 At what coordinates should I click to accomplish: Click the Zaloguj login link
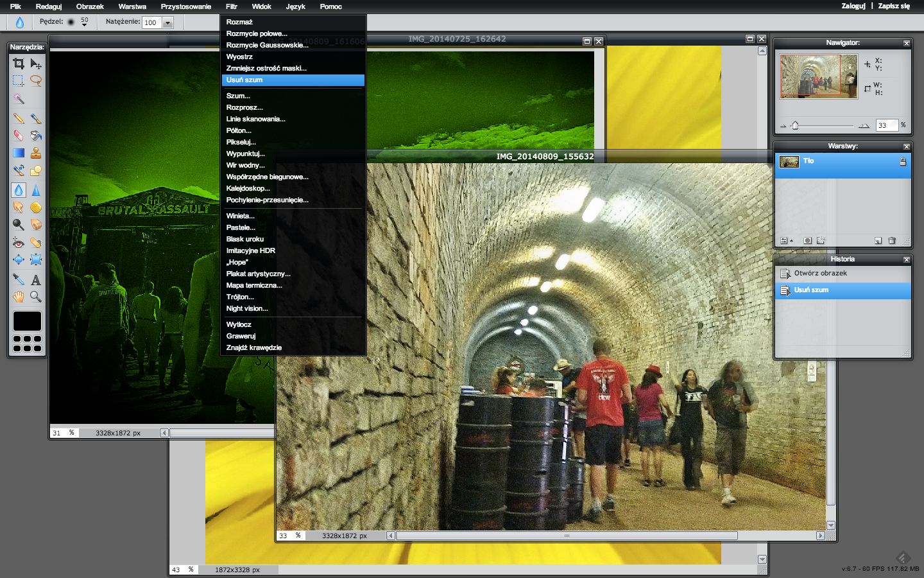click(853, 6)
